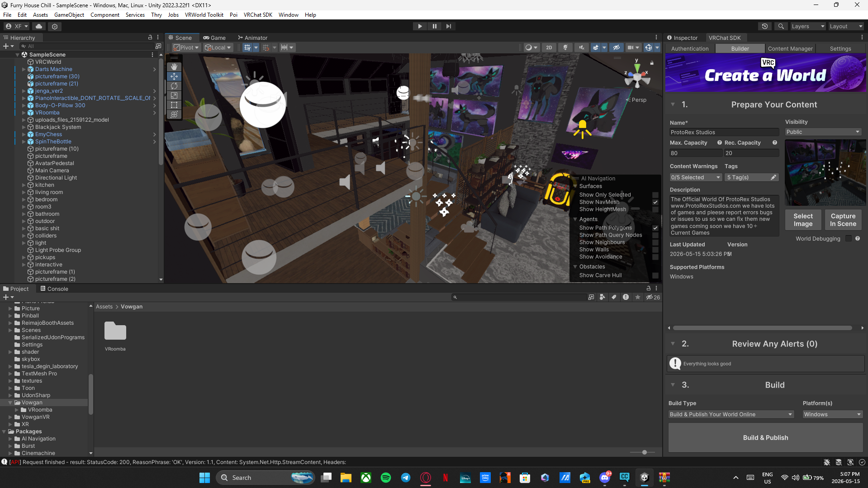Search project by label icon
The width and height of the screenshot is (868, 488).
coord(614,297)
